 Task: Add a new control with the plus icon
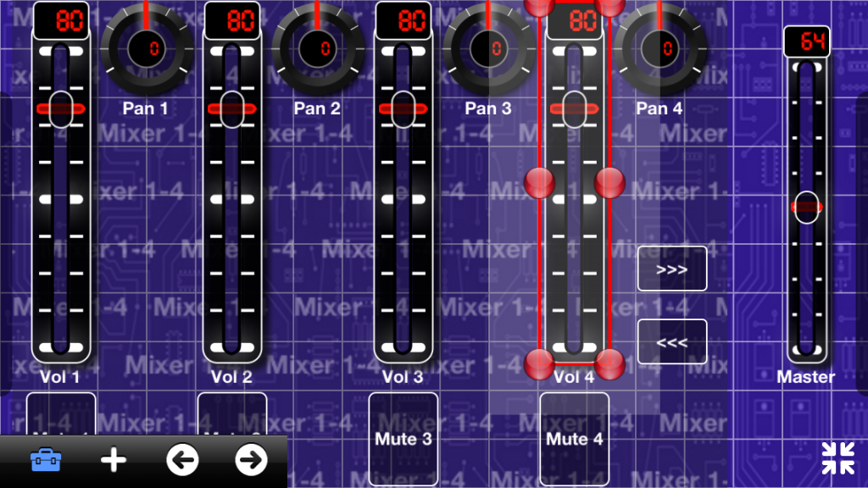pyautogui.click(x=114, y=460)
